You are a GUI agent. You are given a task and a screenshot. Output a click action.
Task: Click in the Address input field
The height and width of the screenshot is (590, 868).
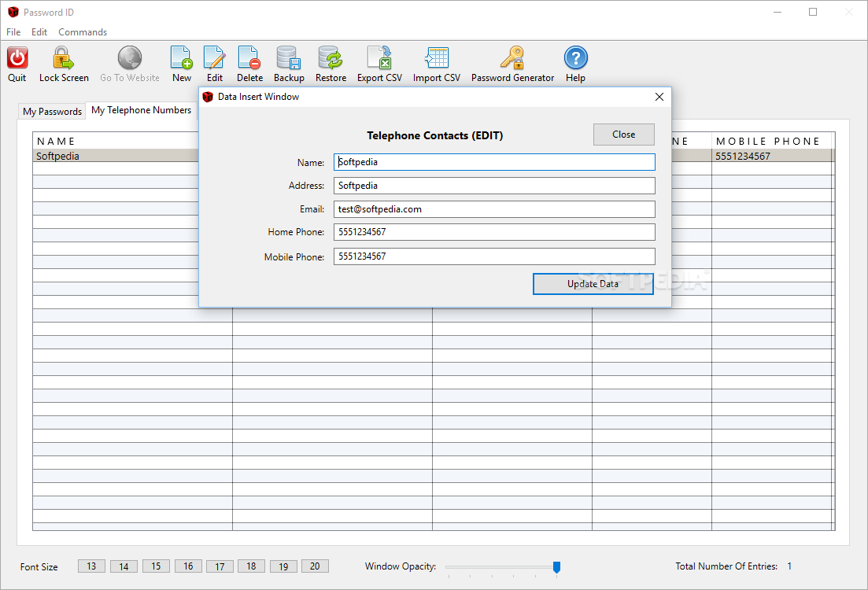(x=494, y=186)
